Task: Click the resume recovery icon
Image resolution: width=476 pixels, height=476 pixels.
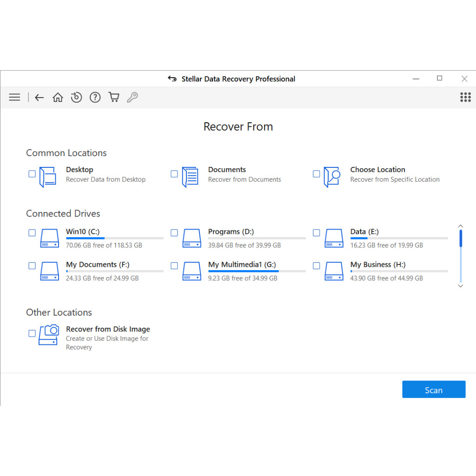Action: tap(76, 97)
